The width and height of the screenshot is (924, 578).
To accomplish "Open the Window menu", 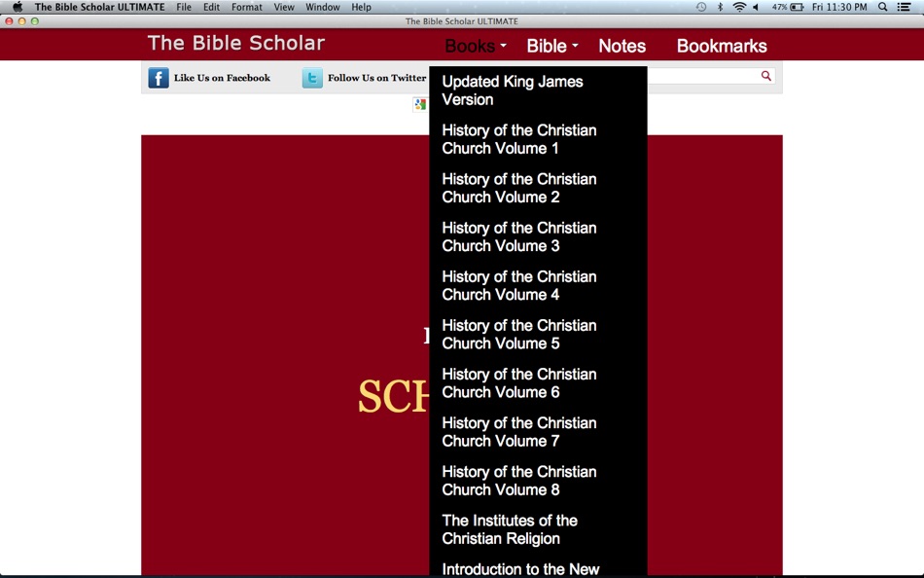I will tap(322, 7).
